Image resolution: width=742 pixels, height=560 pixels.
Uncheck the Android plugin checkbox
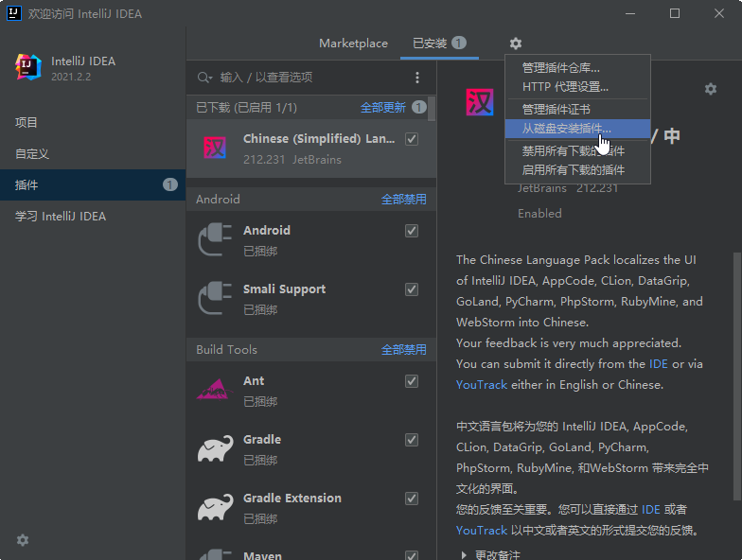tap(412, 231)
